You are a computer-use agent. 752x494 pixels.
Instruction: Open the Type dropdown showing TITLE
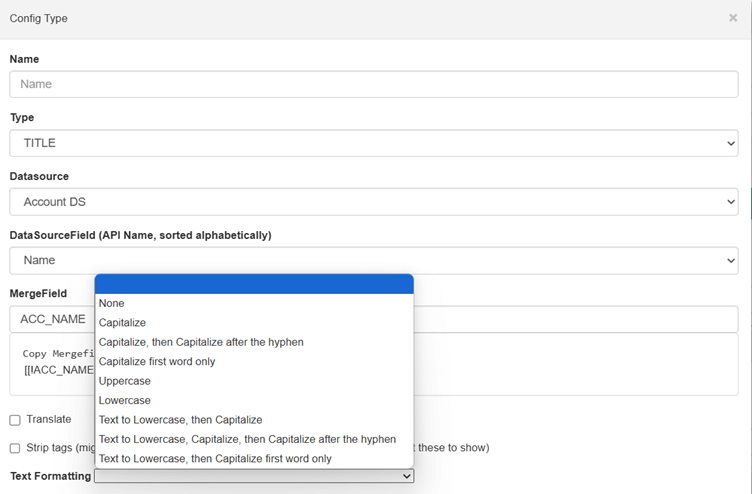374,143
